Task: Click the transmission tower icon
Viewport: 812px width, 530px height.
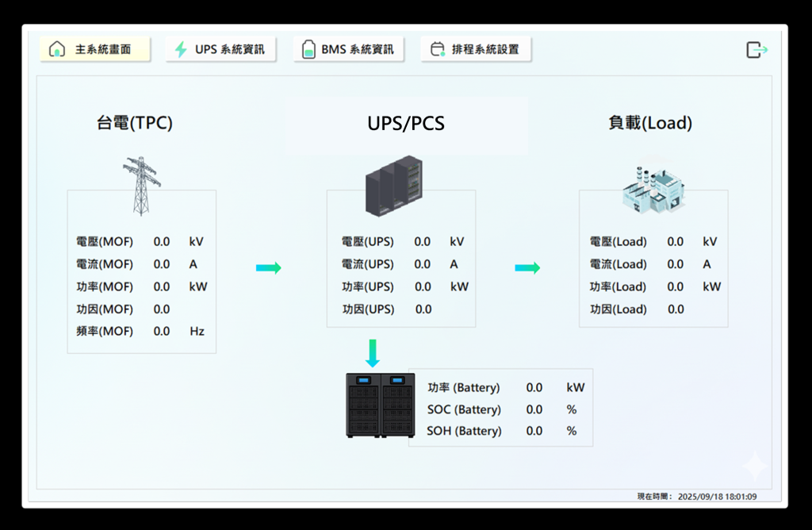Action: pos(141,186)
